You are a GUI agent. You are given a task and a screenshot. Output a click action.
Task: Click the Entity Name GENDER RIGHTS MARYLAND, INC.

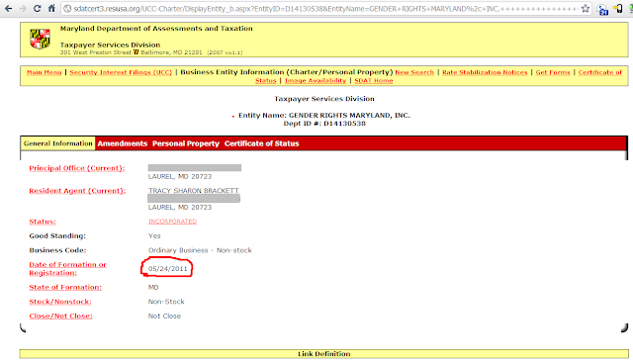point(324,116)
